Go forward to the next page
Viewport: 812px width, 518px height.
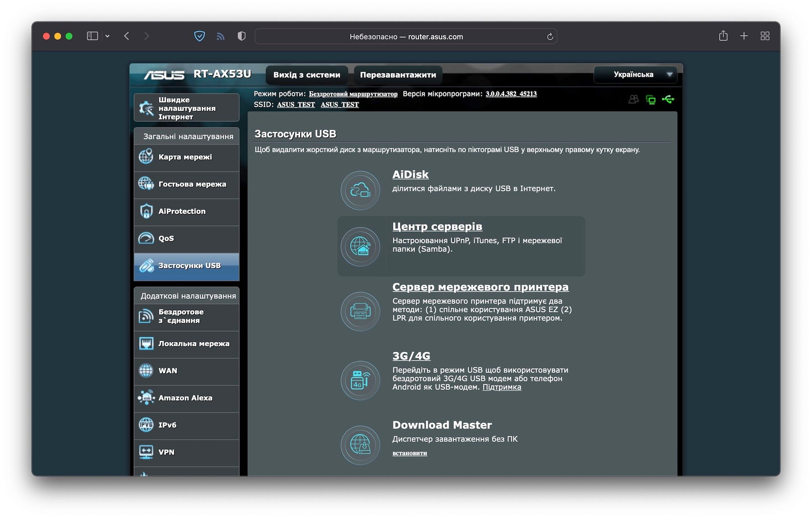(146, 36)
